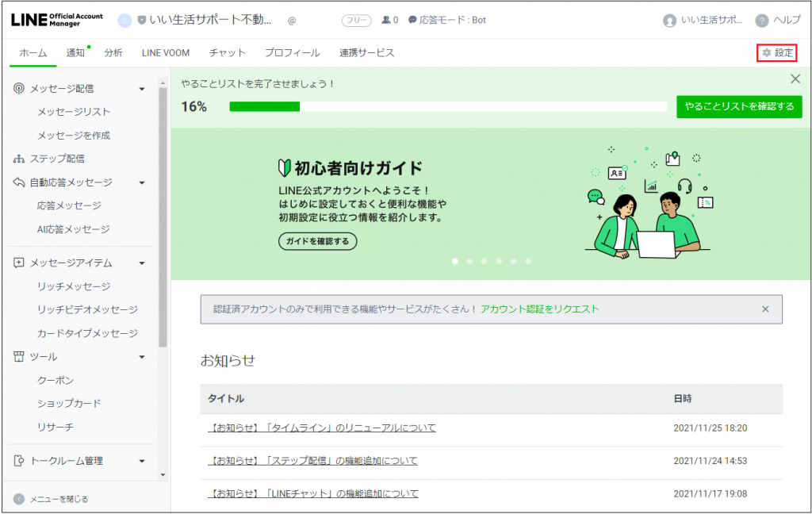Open the プロフィール tab
Viewport: 812px width, 514px height.
[292, 53]
